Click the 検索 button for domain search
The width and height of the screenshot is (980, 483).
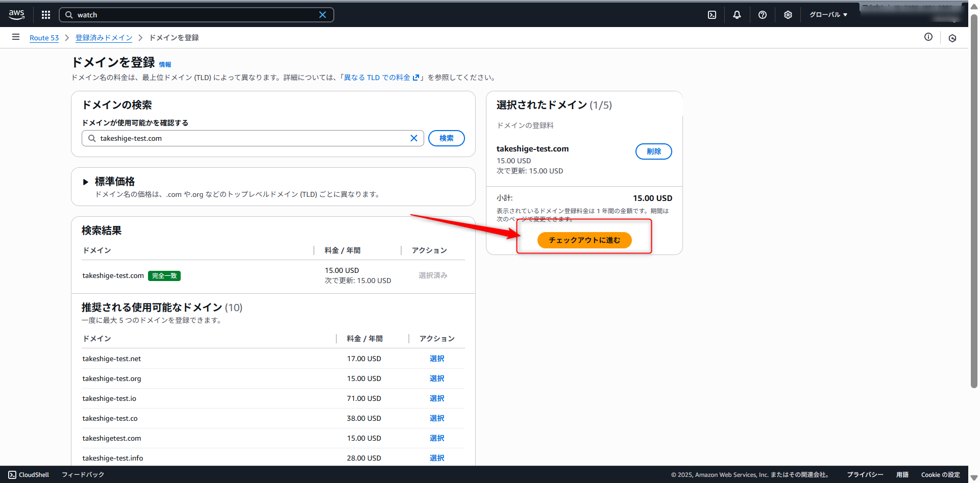[446, 138]
